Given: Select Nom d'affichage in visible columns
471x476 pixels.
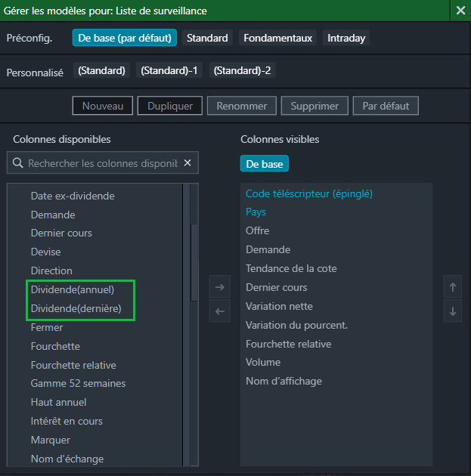Looking at the screenshot, I should 284,382.
